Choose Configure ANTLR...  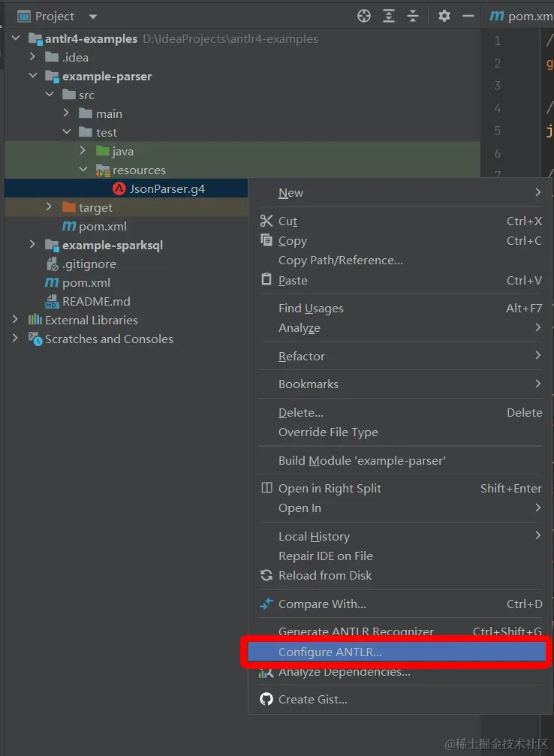click(396, 652)
